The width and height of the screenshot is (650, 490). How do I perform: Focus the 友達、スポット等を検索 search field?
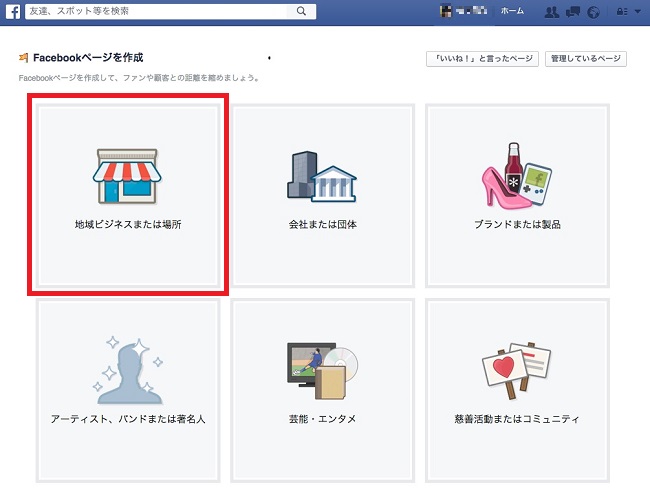156,11
